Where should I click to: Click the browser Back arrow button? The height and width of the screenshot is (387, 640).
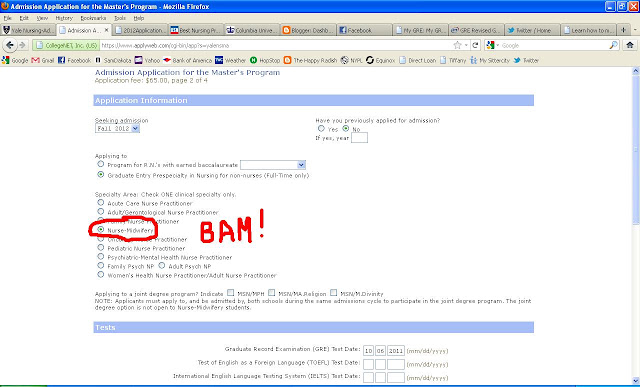click(x=10, y=45)
